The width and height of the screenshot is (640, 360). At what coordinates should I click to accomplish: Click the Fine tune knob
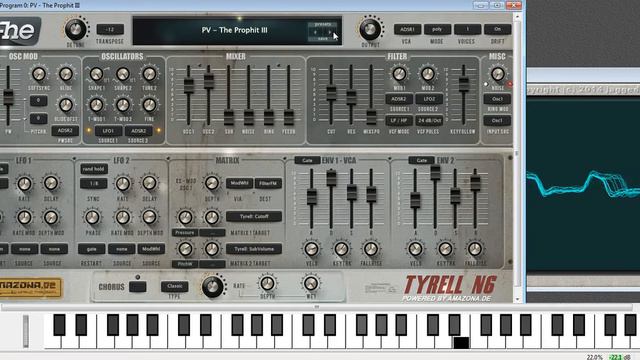(149, 105)
